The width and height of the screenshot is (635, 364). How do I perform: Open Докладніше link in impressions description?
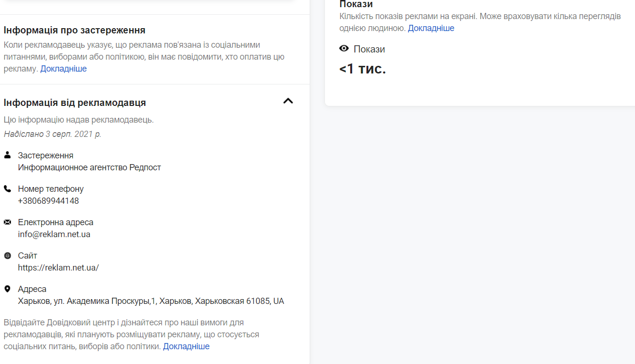coord(431,28)
